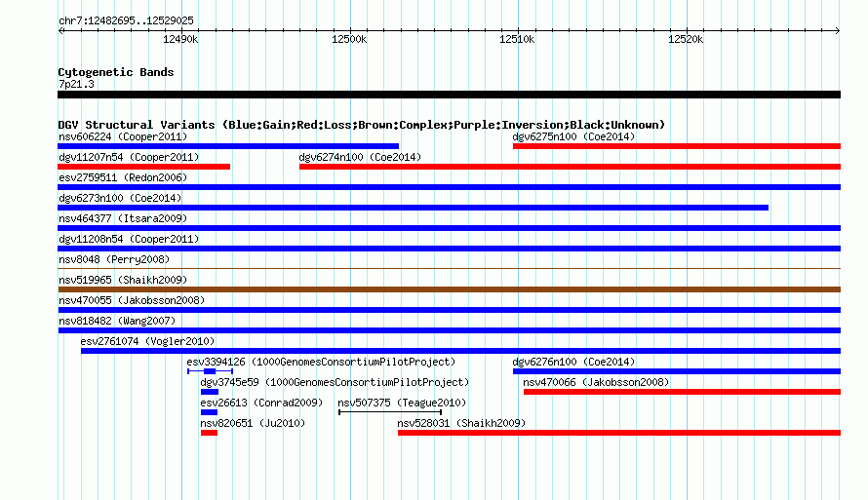The image size is (868, 500).
Task: Open esv2759511 (Redon2006) variant label
Action: click(x=123, y=177)
